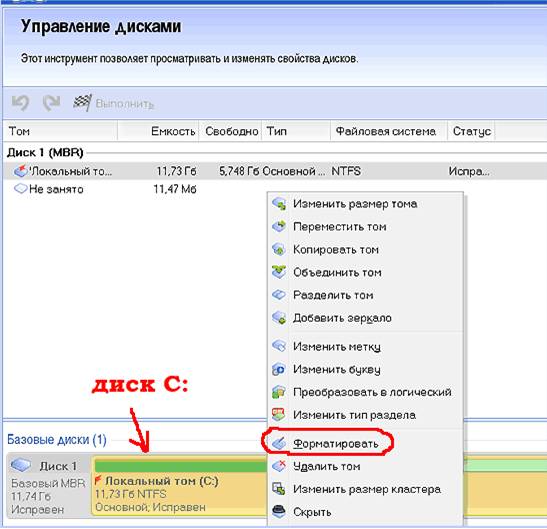Click the Изменить букву icon

(x=279, y=369)
